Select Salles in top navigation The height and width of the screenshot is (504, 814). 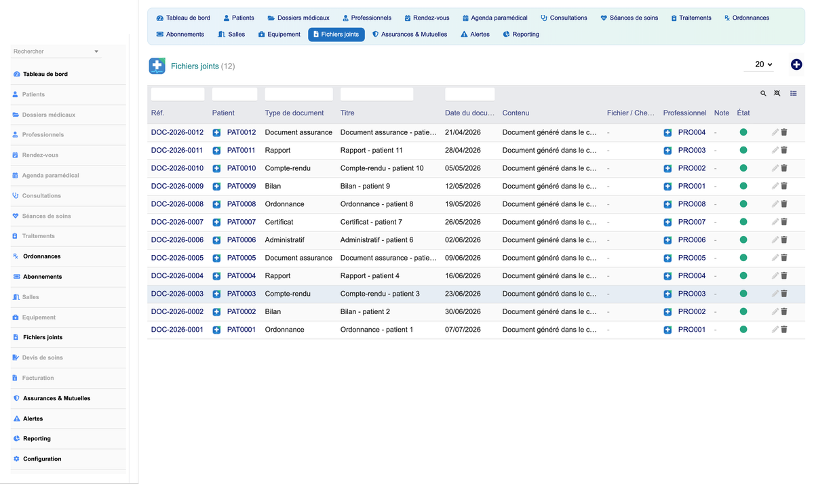[231, 34]
